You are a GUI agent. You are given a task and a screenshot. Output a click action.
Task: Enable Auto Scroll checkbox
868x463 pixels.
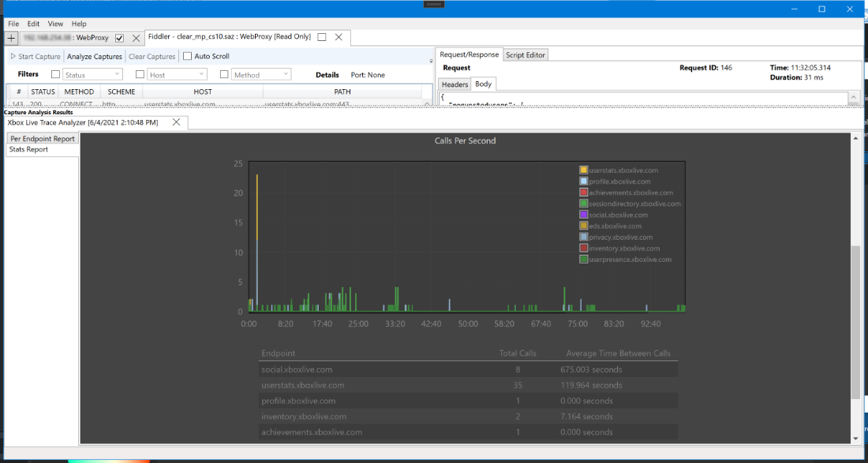pyautogui.click(x=187, y=56)
